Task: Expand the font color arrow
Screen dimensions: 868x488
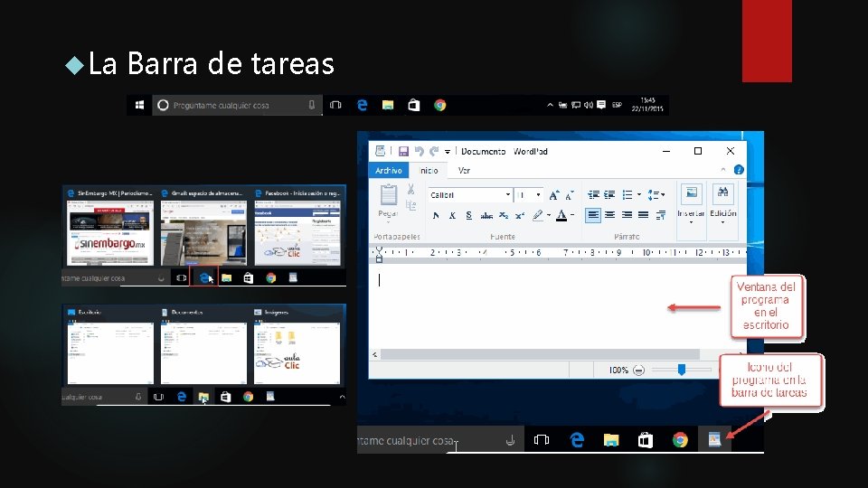Action: (572, 215)
